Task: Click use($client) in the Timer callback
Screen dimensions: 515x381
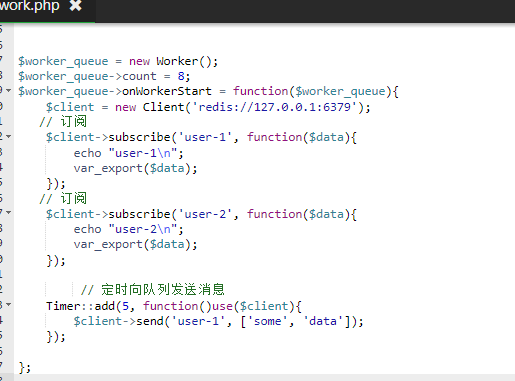Action: pos(254,306)
